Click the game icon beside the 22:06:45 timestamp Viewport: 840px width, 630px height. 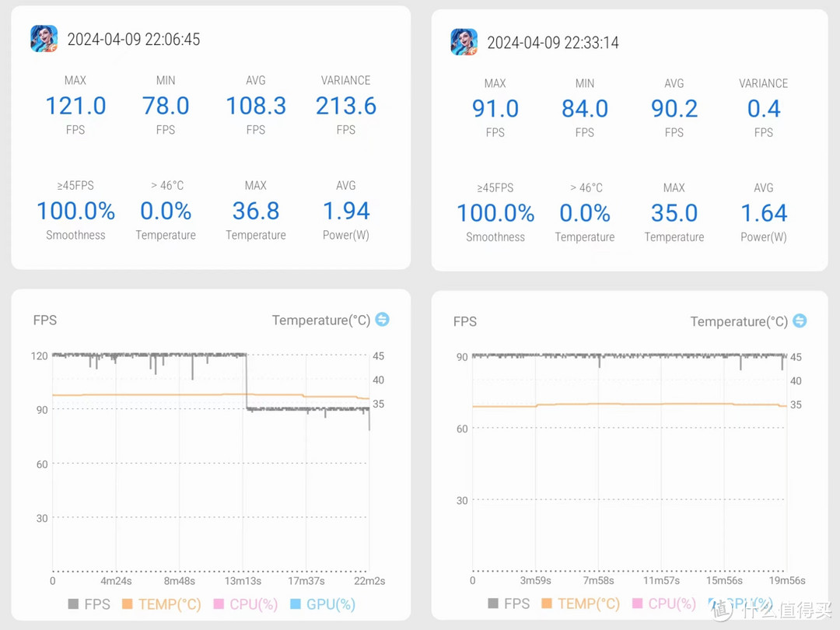[44, 39]
